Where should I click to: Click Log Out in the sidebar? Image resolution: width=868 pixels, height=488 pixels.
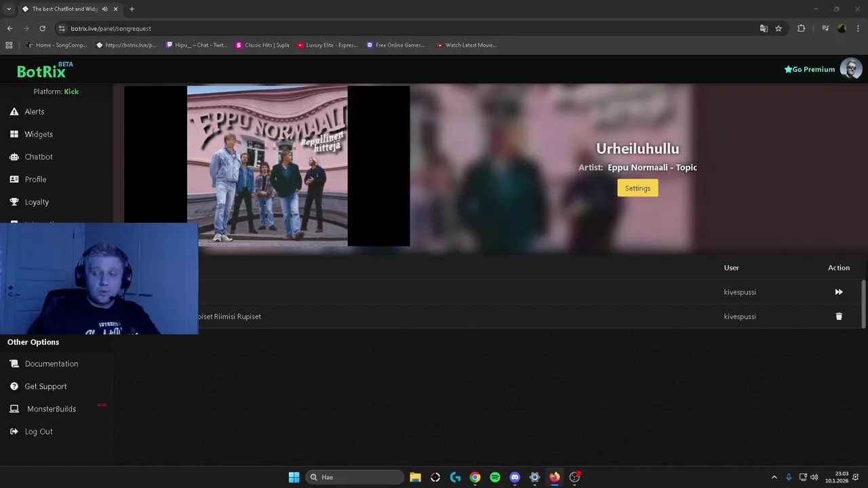pos(39,432)
